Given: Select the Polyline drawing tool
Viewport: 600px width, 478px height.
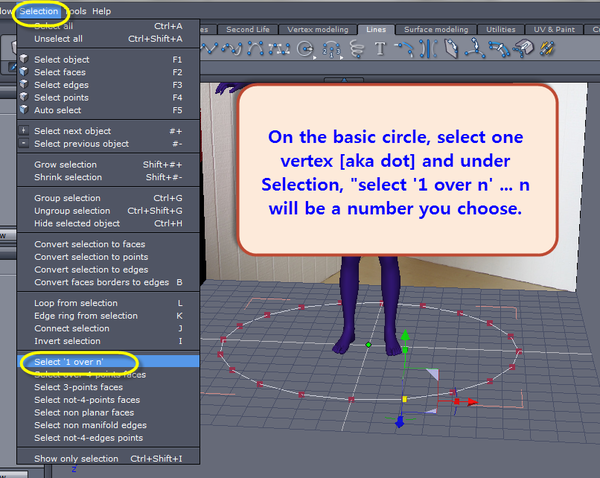Looking at the screenshot, I should 209,49.
